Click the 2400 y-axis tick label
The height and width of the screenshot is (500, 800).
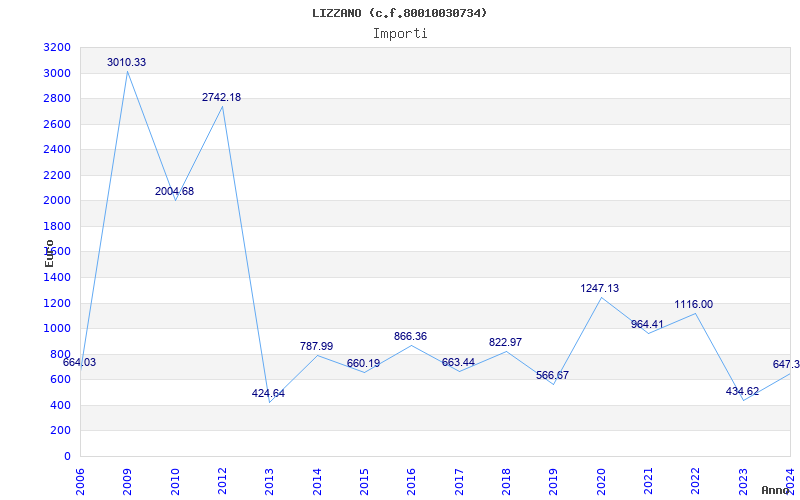point(57,150)
